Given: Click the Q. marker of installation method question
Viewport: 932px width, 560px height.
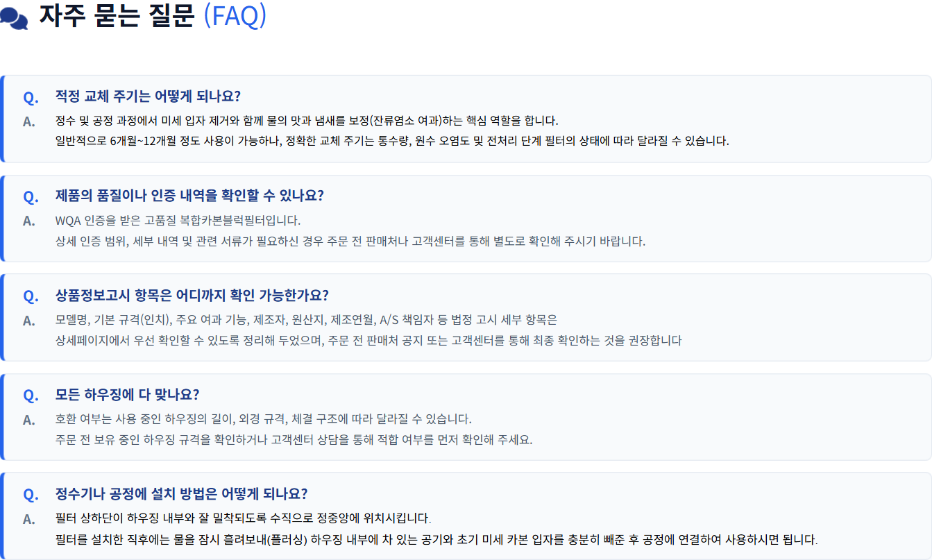Looking at the screenshot, I should (31, 495).
